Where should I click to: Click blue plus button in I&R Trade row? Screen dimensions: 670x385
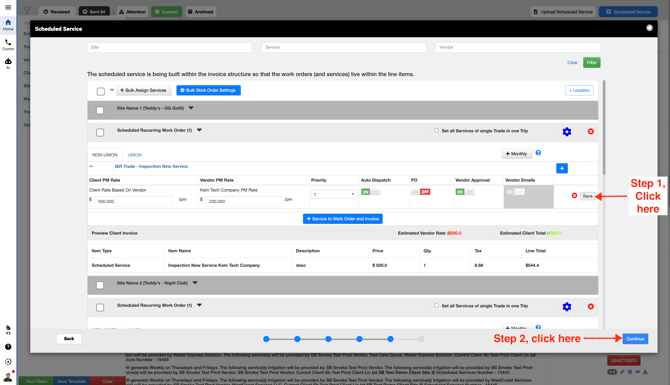(x=562, y=168)
